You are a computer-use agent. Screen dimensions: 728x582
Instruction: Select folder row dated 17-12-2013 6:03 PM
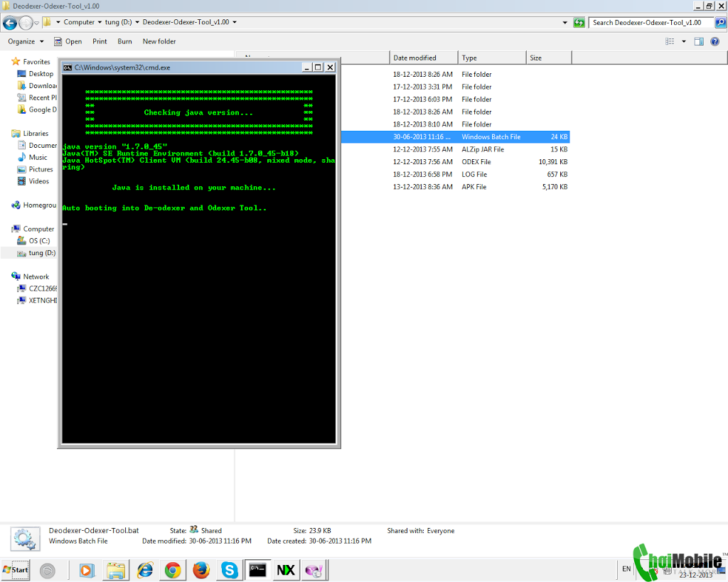[x=455, y=99]
